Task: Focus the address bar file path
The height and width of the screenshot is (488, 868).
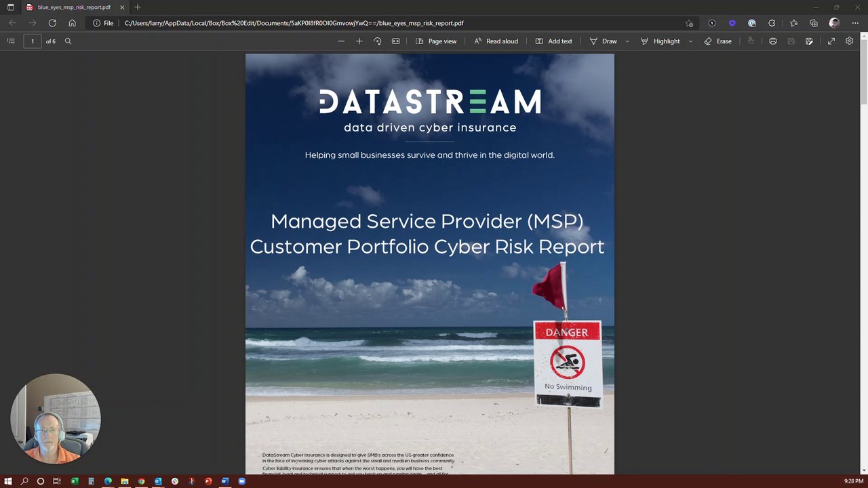Action: pyautogui.click(x=294, y=23)
